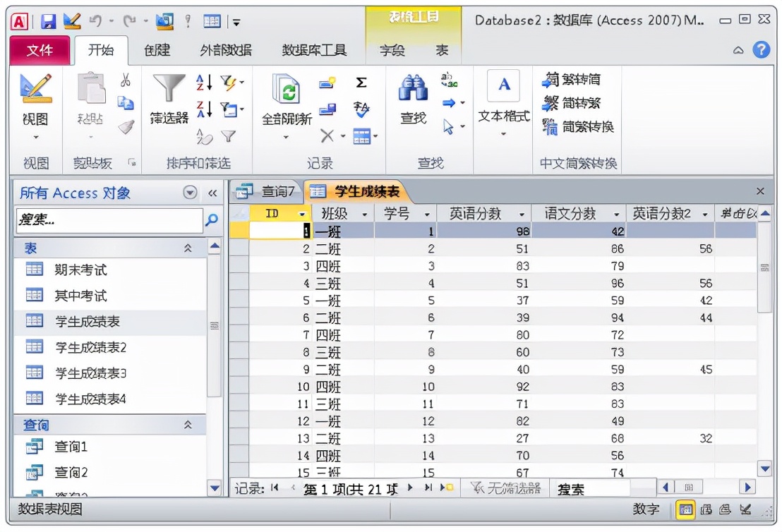The height and width of the screenshot is (532, 782).
Task: Click 繁转简 conversion button
Action: (x=572, y=79)
